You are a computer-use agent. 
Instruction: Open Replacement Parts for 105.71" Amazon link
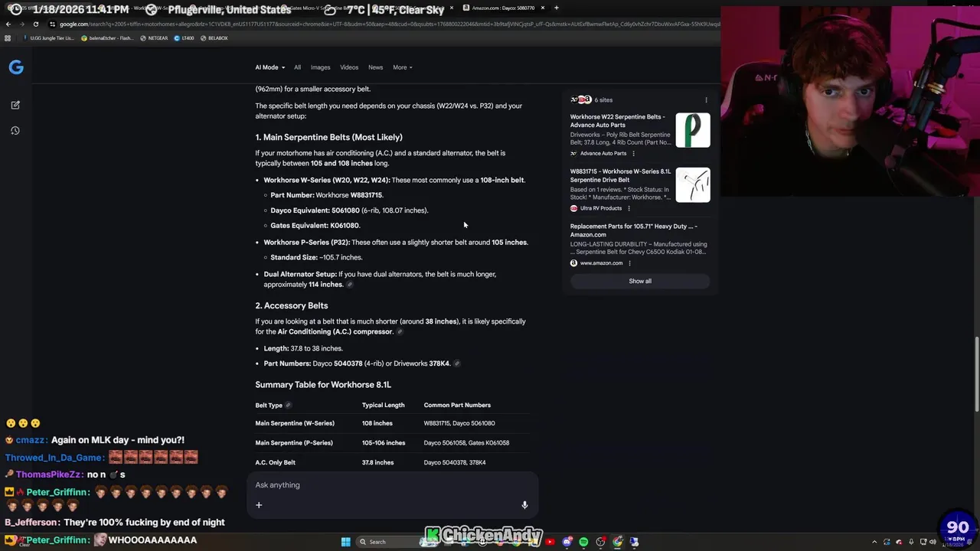[633, 230]
